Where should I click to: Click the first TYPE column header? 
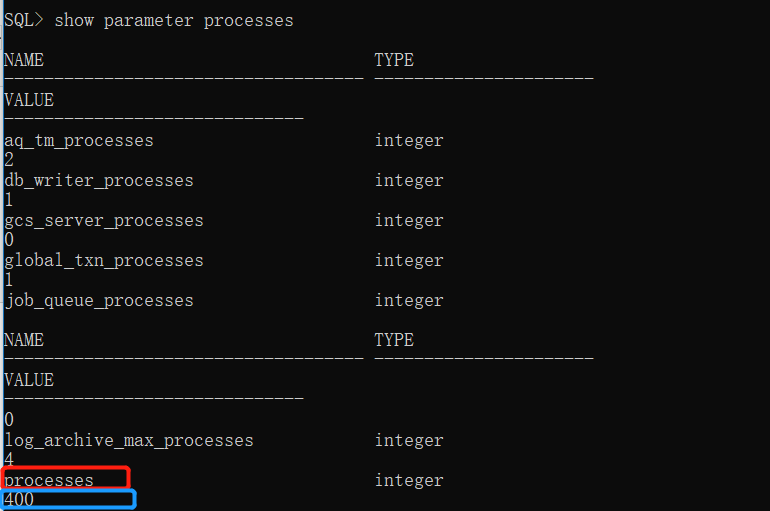[394, 60]
